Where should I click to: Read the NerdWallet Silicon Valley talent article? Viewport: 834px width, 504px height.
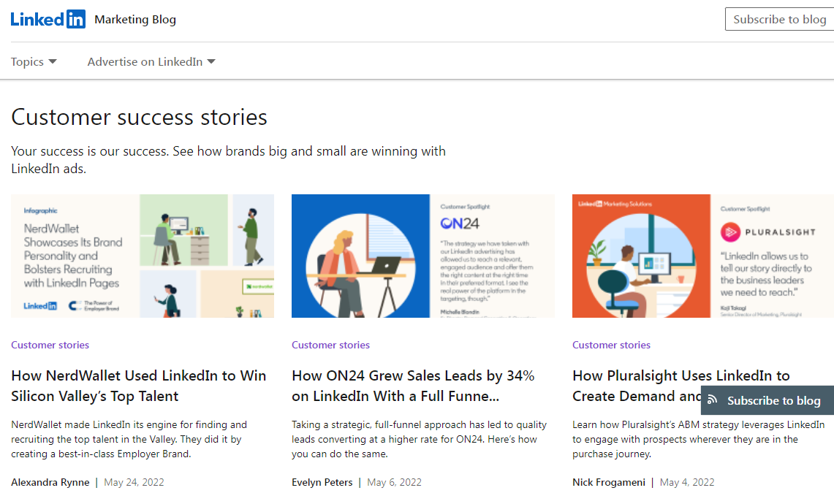(139, 386)
